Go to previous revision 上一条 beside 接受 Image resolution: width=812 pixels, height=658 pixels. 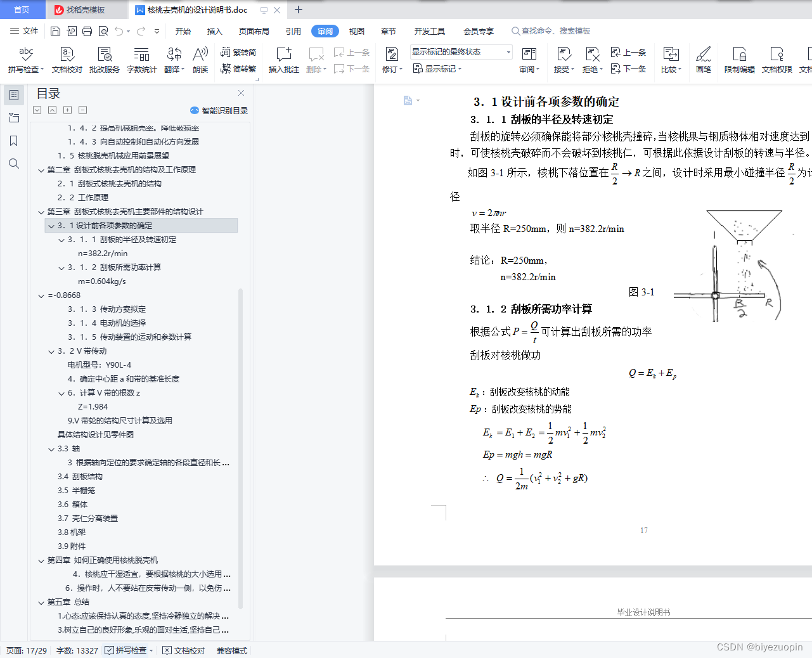pos(628,53)
